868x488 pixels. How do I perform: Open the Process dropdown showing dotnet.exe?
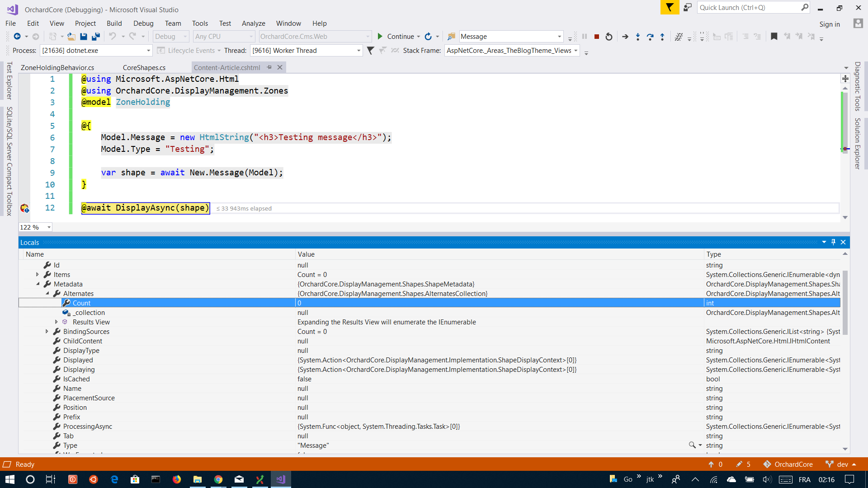point(148,50)
